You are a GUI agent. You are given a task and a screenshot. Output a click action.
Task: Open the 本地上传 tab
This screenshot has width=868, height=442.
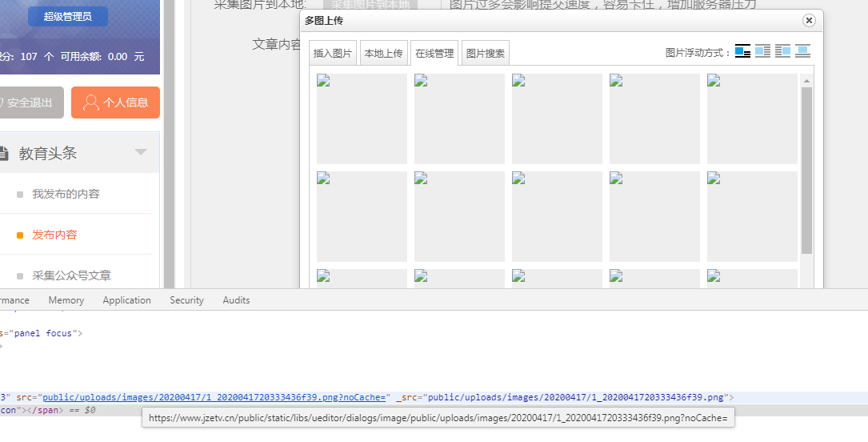[x=383, y=54]
